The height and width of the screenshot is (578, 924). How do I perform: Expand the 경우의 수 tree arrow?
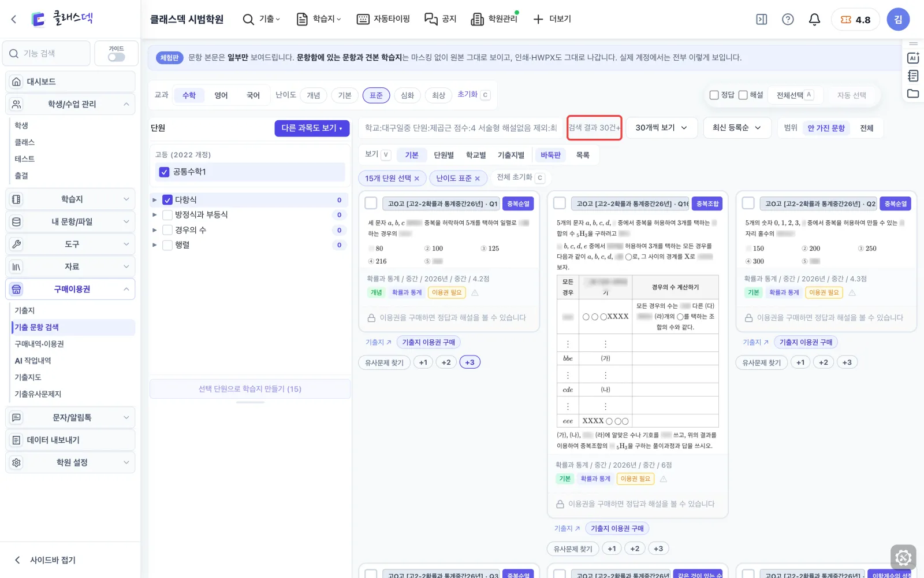[x=154, y=230]
